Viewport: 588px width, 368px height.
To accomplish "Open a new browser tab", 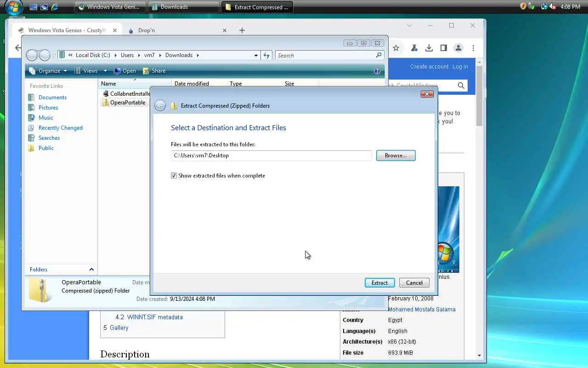I will click(x=242, y=30).
